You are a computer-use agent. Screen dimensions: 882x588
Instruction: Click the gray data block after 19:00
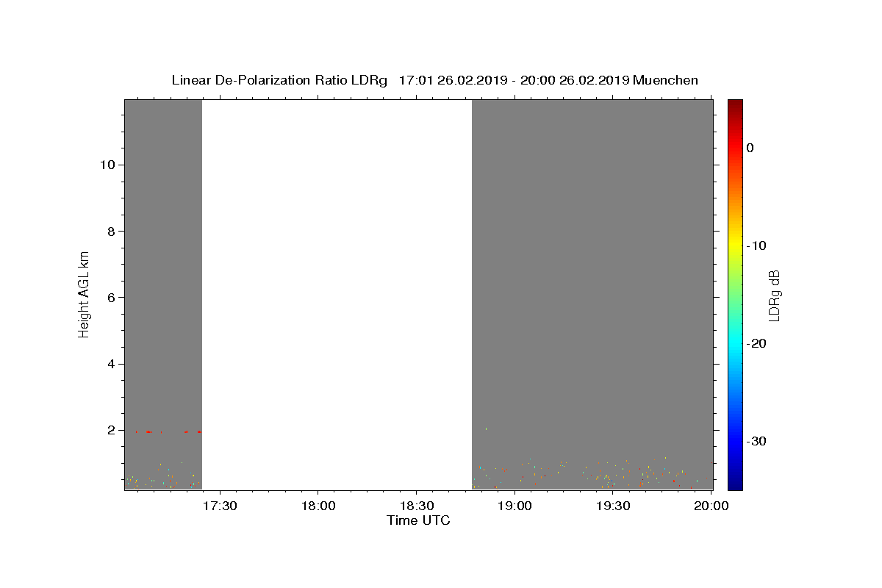point(592,294)
